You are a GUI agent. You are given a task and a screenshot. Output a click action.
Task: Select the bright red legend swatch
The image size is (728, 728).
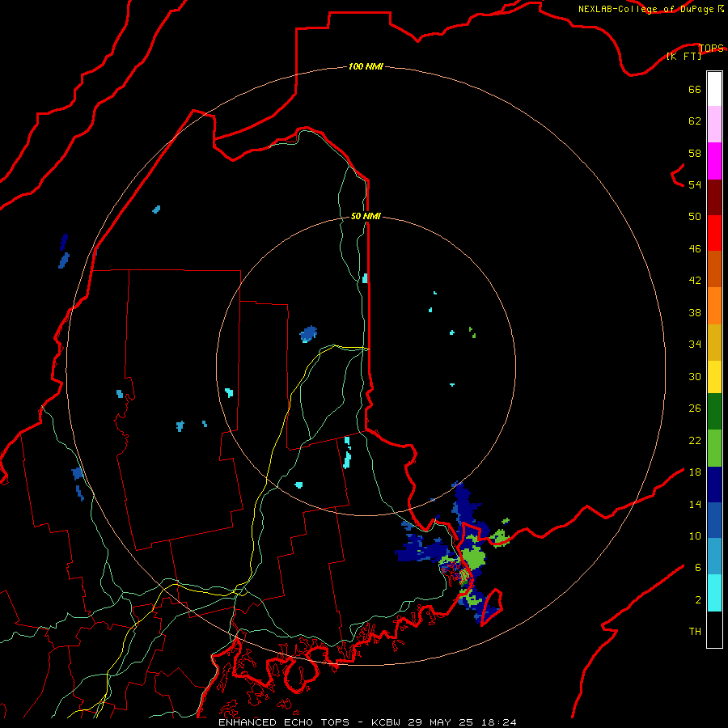pyautogui.click(x=714, y=233)
